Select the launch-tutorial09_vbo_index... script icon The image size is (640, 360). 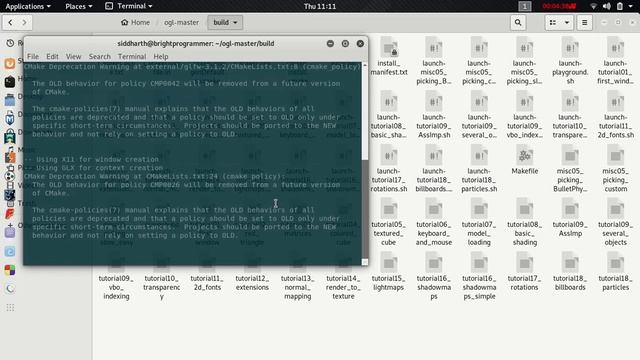(524, 101)
